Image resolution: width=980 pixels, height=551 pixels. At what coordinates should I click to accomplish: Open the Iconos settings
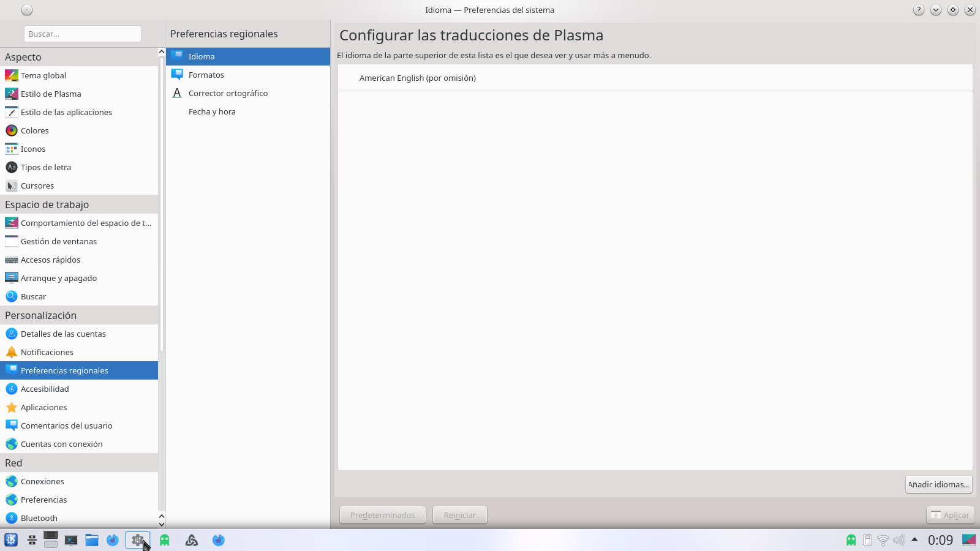point(79,149)
